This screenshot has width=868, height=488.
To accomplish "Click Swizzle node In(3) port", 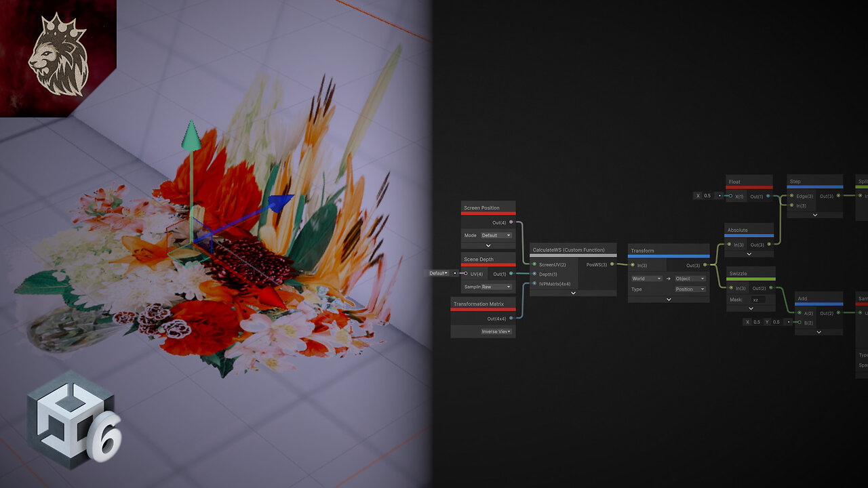I will [x=730, y=288].
